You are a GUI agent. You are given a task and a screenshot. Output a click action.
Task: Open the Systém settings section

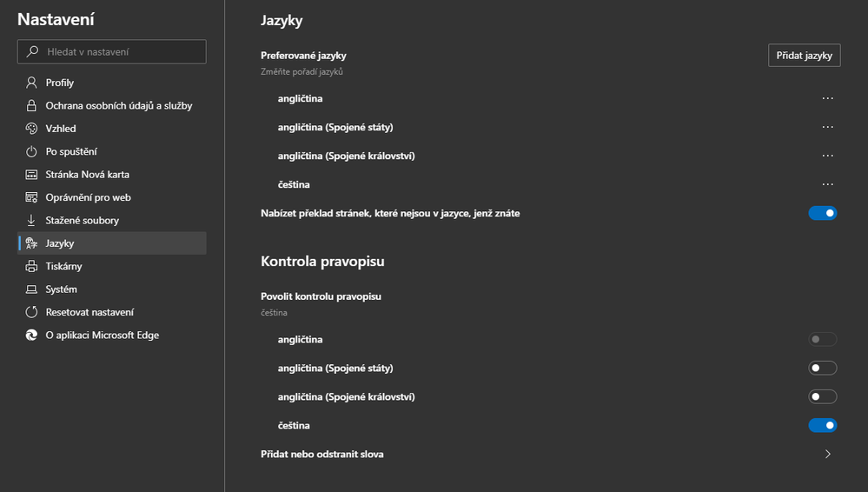pos(62,289)
